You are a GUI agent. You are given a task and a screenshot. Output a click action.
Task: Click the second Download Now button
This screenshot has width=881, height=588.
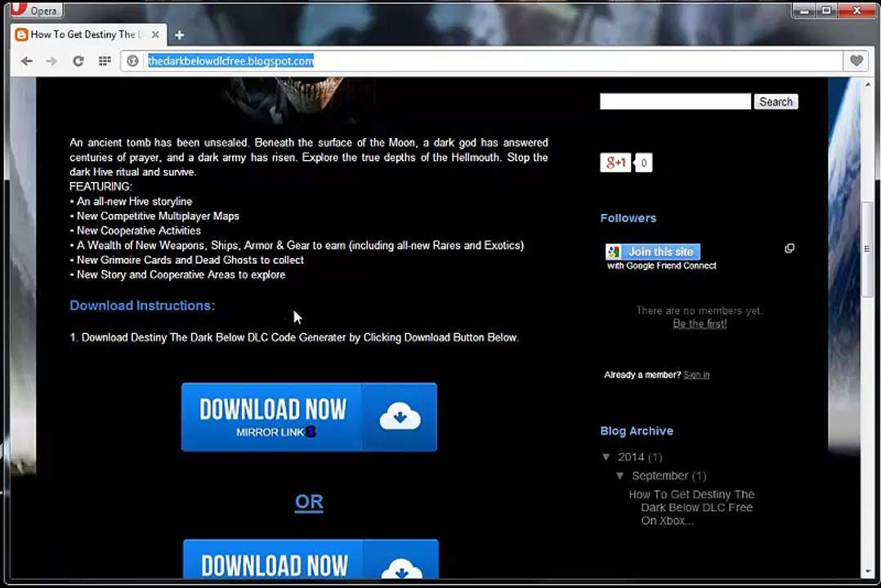pos(311,559)
